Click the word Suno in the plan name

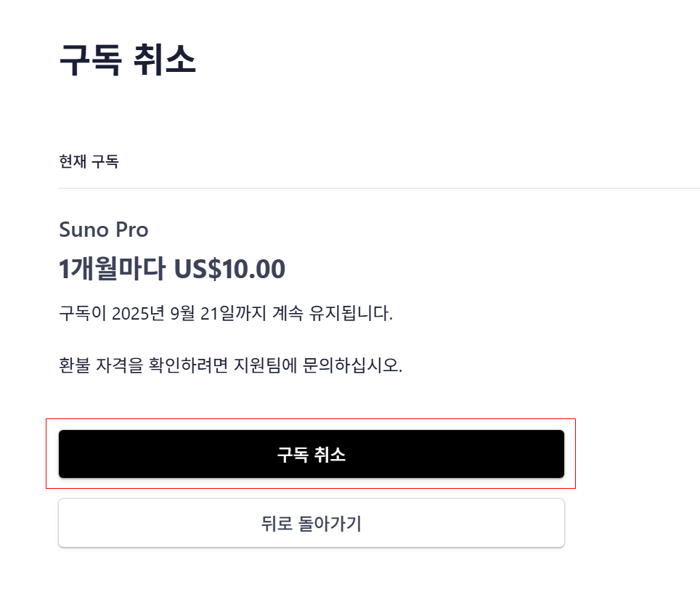coord(84,230)
